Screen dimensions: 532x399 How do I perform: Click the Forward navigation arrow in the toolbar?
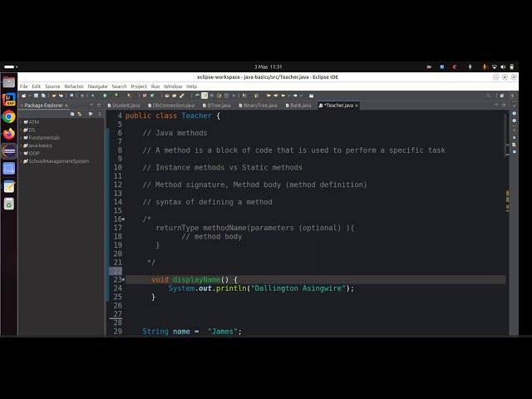pyautogui.click(x=295, y=96)
